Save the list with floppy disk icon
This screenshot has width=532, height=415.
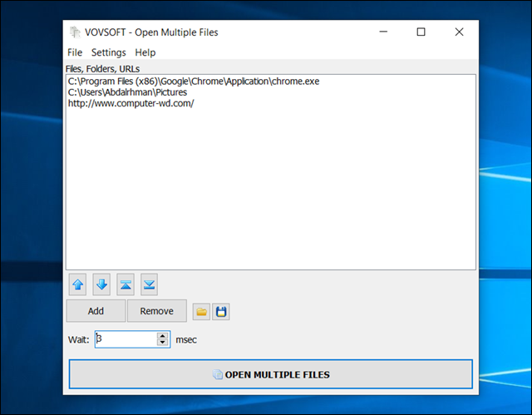(x=221, y=312)
